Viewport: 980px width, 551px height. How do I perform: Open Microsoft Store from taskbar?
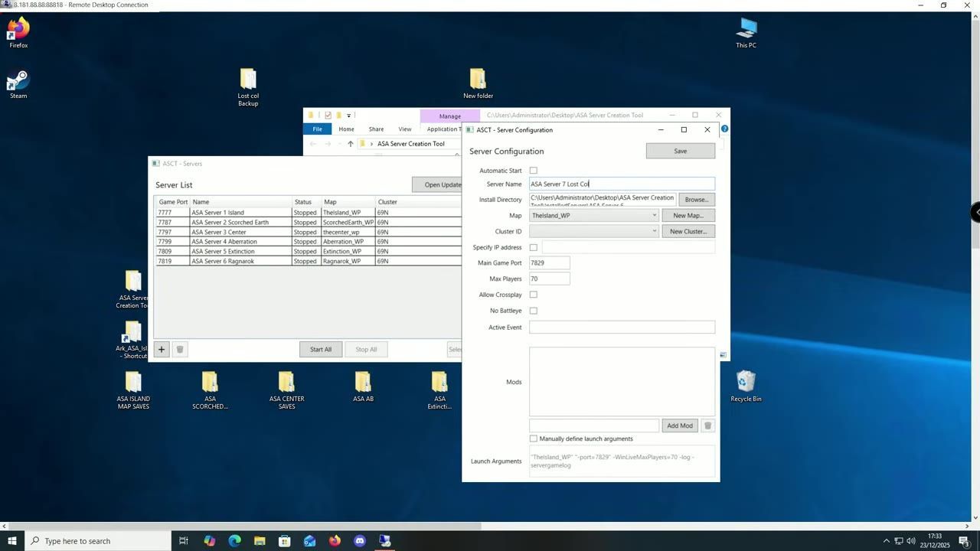point(285,541)
